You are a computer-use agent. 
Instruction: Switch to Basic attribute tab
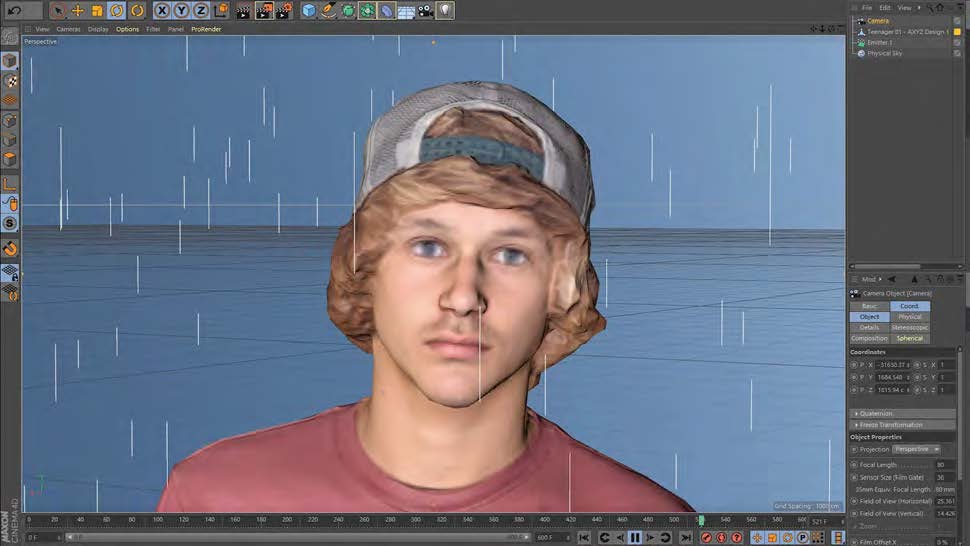pos(869,306)
